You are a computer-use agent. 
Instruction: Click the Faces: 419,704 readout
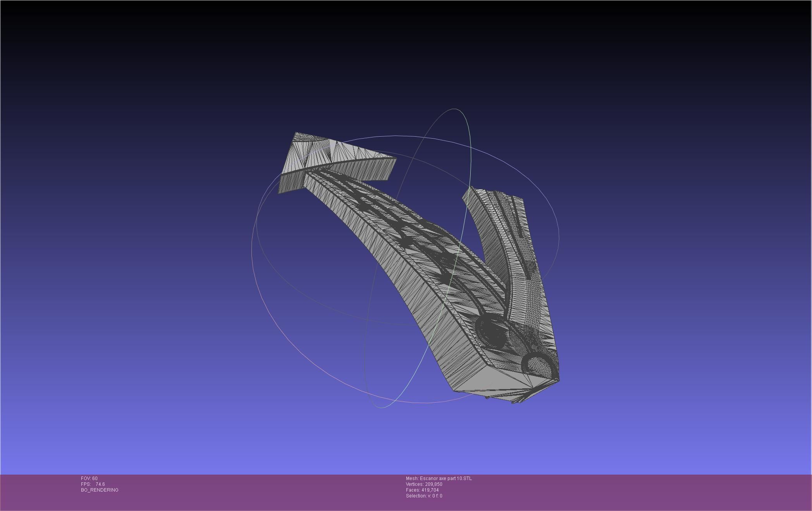(x=422, y=490)
